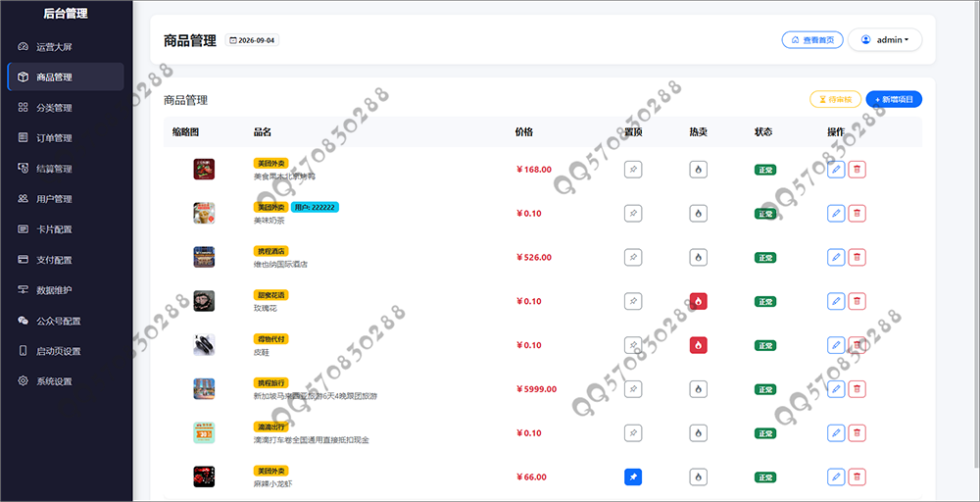Go to 分类管理 in sidebar

[x=66, y=108]
